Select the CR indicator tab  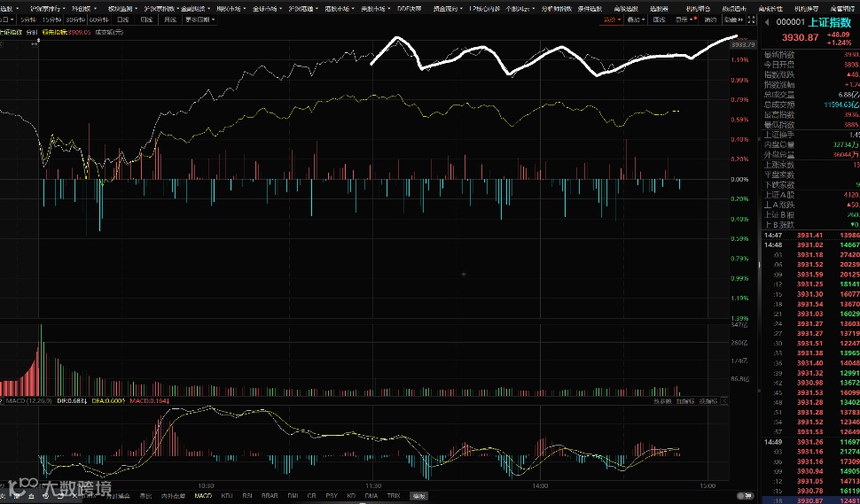(x=312, y=496)
